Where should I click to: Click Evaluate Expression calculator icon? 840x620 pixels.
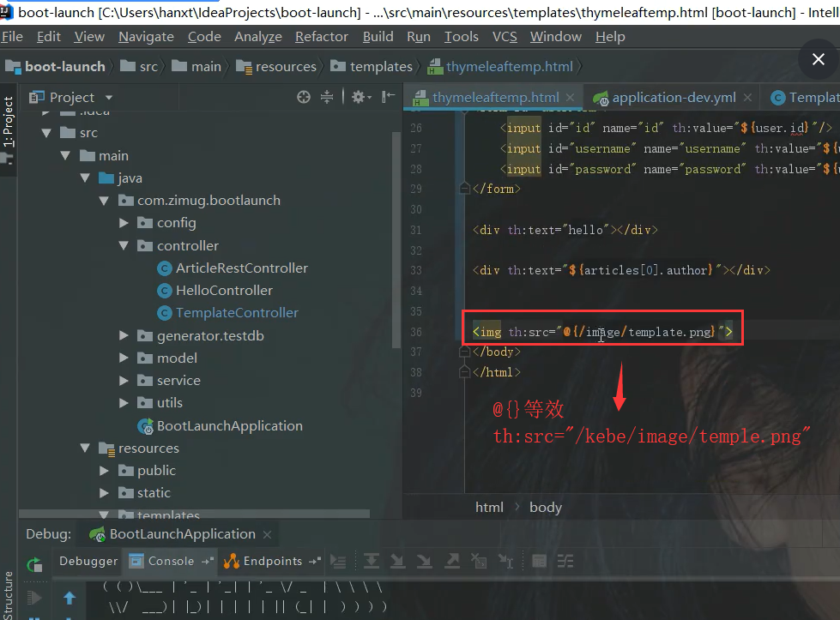coord(539,561)
